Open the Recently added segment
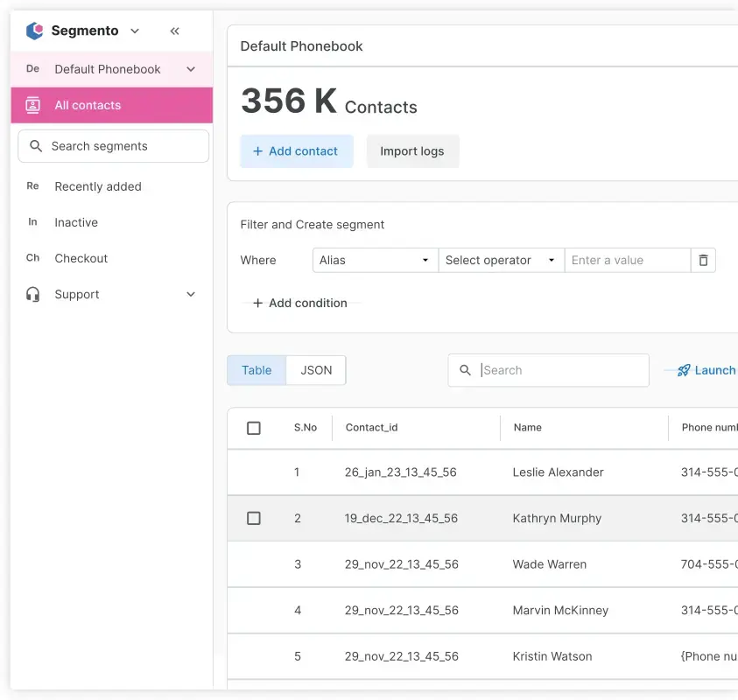This screenshot has height=700, width=738. (98, 186)
